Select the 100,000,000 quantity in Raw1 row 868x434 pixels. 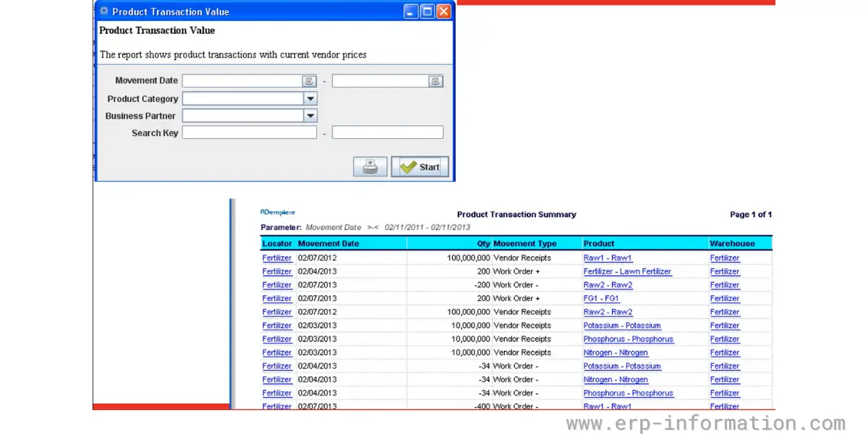(x=469, y=258)
